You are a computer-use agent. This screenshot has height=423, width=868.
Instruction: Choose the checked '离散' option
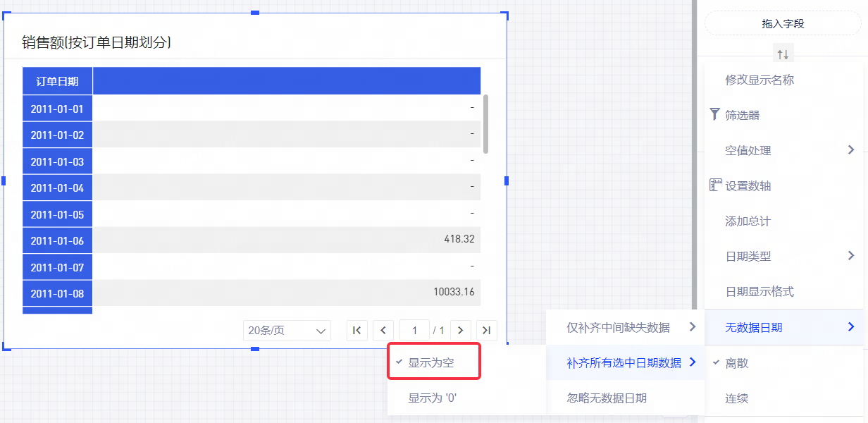click(x=737, y=363)
